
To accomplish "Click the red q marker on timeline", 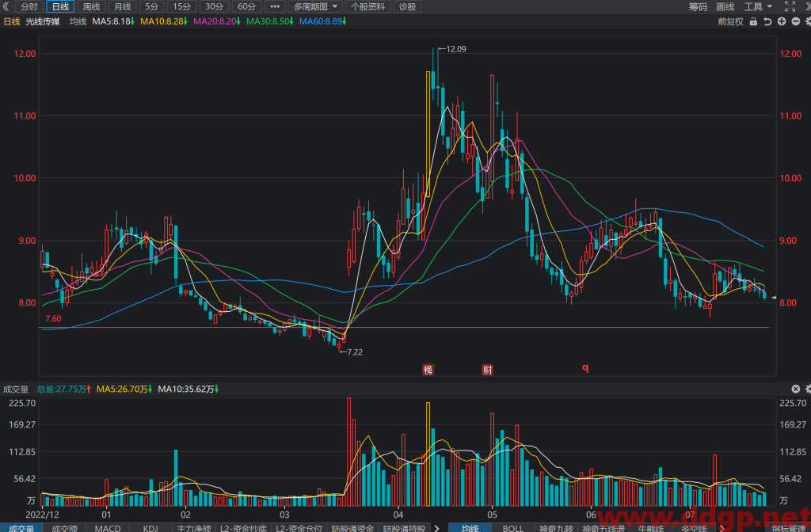I will point(585,367).
